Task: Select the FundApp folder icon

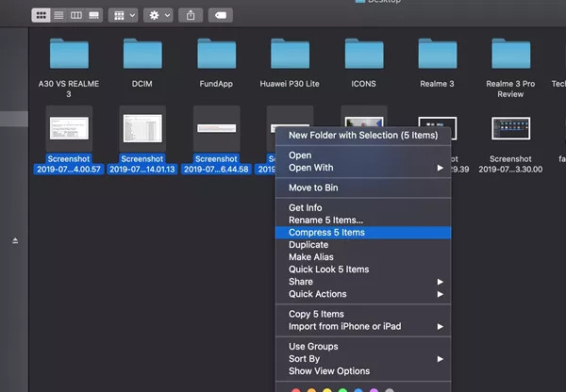Action: (216, 55)
